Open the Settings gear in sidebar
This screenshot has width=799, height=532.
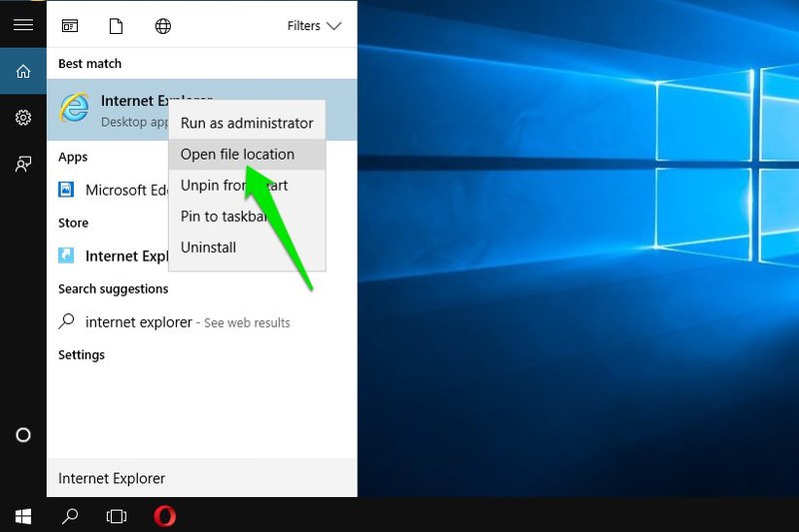[x=23, y=118]
